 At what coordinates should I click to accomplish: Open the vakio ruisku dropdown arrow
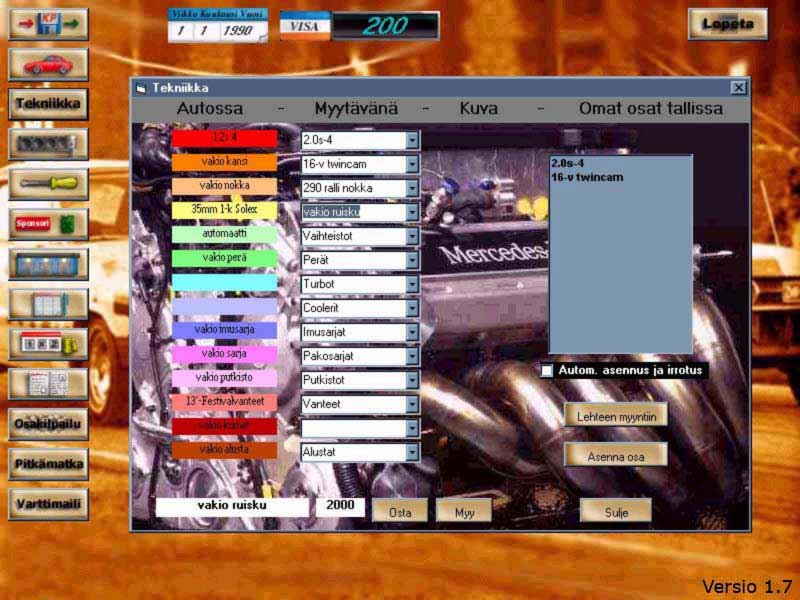tap(412, 212)
